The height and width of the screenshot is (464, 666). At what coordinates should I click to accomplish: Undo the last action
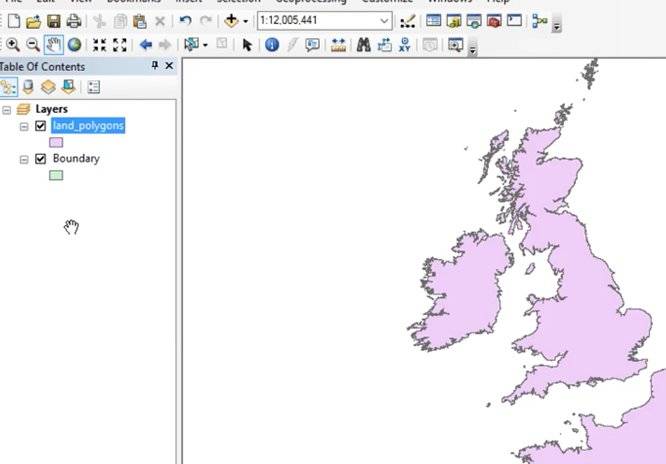pyautogui.click(x=185, y=20)
